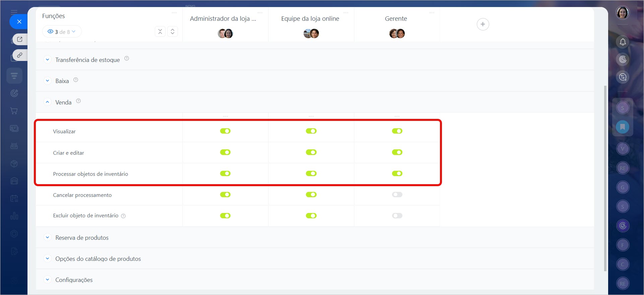The width and height of the screenshot is (644, 295).
Task: Open the bookmark chat icon on right
Action: pyautogui.click(x=623, y=127)
